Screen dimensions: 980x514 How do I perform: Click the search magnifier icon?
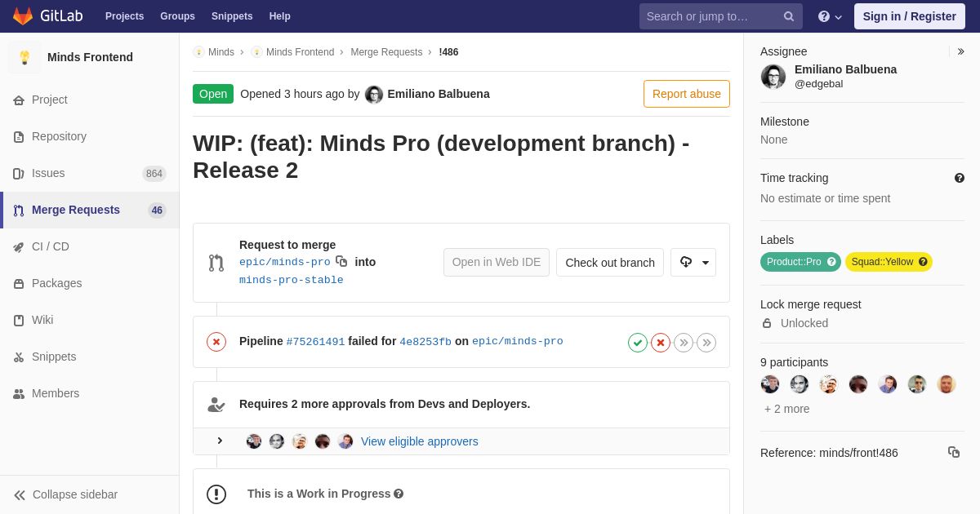click(x=789, y=16)
